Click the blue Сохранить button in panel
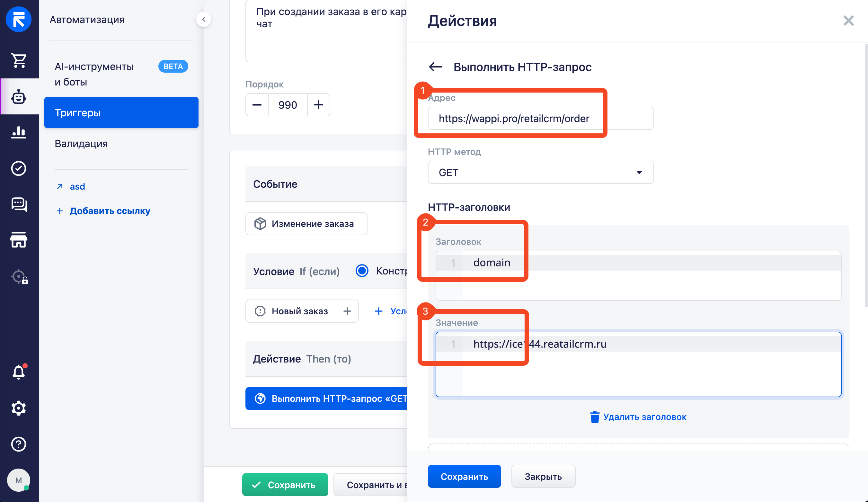868x502 pixels. [x=464, y=476]
